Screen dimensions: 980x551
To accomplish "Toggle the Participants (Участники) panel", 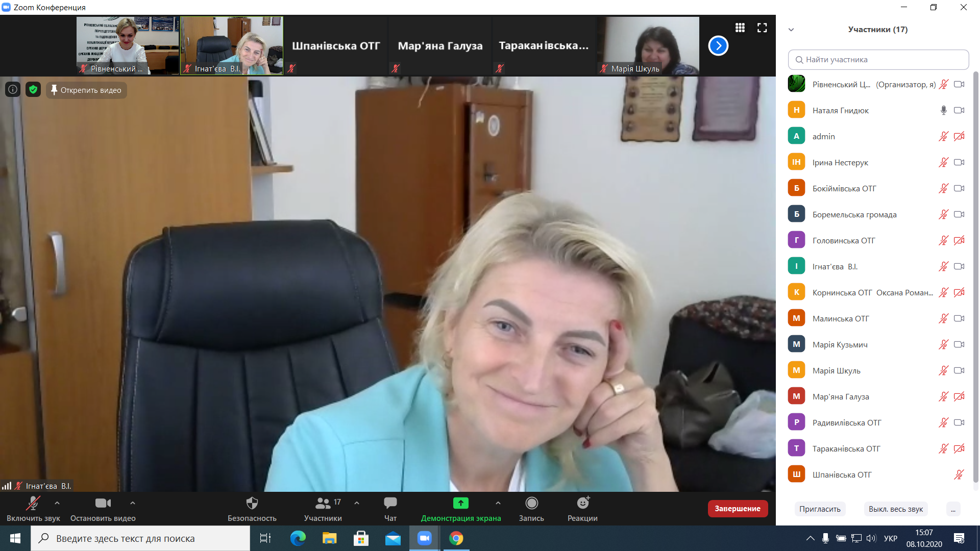I will pyautogui.click(x=323, y=504).
